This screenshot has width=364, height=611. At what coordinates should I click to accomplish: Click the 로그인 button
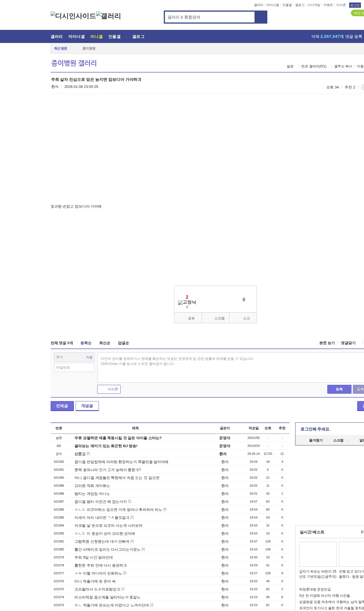point(355,5)
